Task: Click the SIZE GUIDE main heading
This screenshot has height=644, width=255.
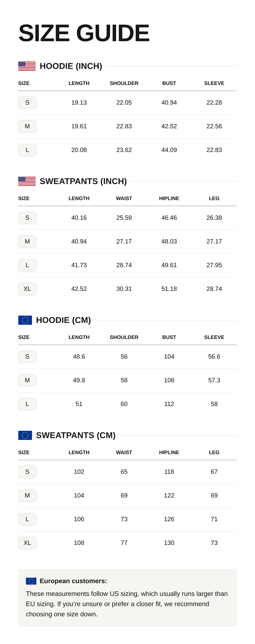Action: click(x=84, y=33)
